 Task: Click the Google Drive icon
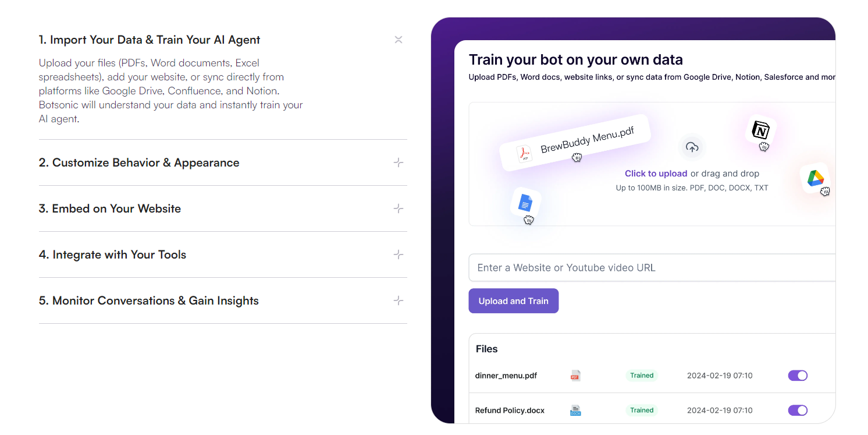coord(815,178)
